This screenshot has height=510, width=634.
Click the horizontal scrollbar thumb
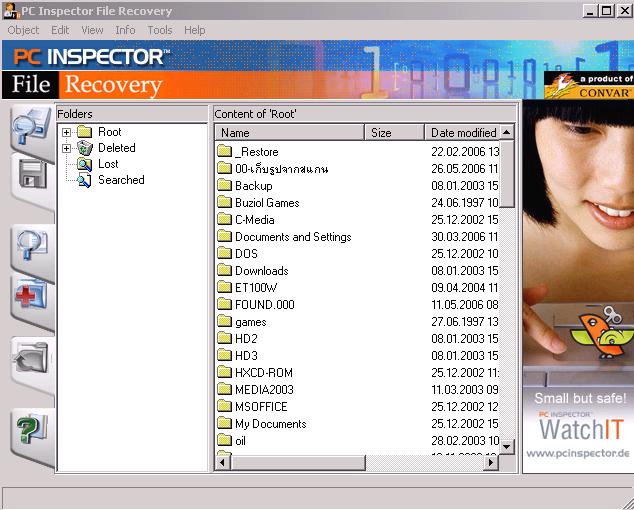tap(298, 462)
